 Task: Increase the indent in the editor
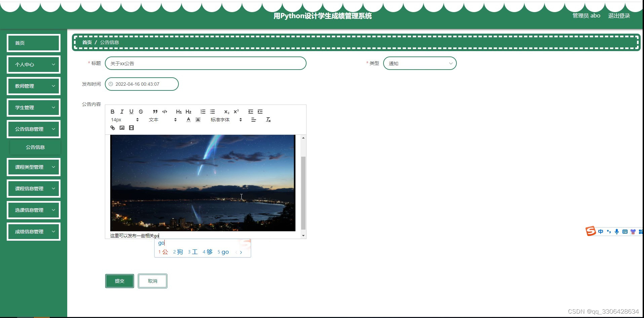tap(260, 112)
